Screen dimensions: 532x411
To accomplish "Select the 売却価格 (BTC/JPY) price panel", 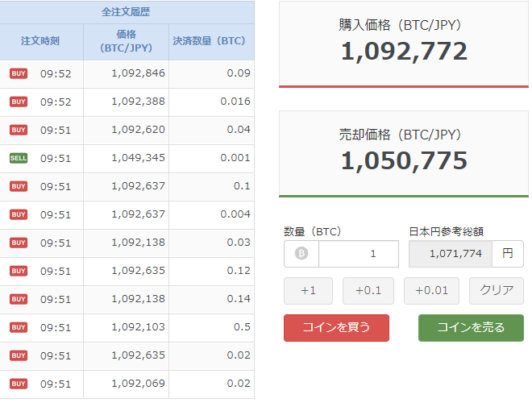I will click(404, 152).
